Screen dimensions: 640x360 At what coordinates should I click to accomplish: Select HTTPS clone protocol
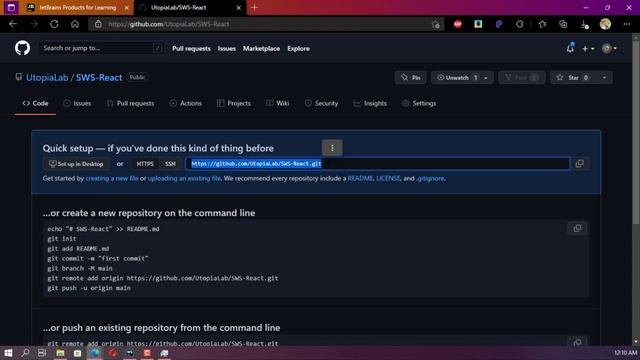point(145,164)
